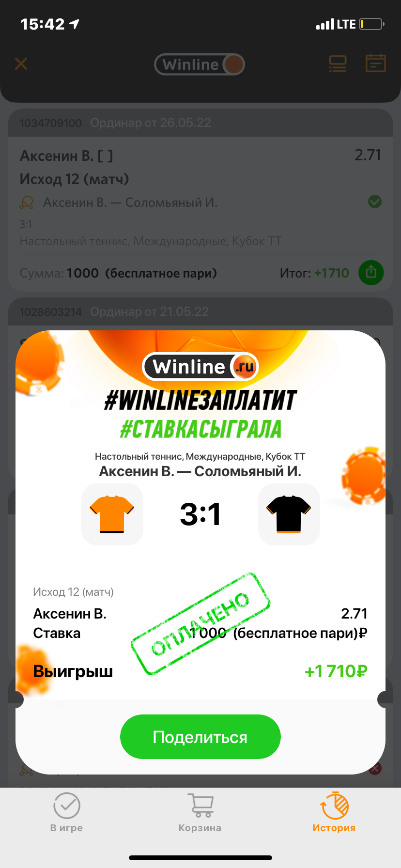The width and height of the screenshot is (401, 868).
Task: Tap the green checkmark bet status icon
Action: [x=375, y=201]
